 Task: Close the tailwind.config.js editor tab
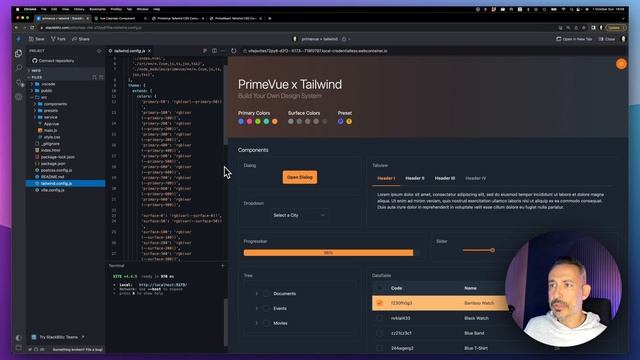pyautogui.click(x=149, y=51)
